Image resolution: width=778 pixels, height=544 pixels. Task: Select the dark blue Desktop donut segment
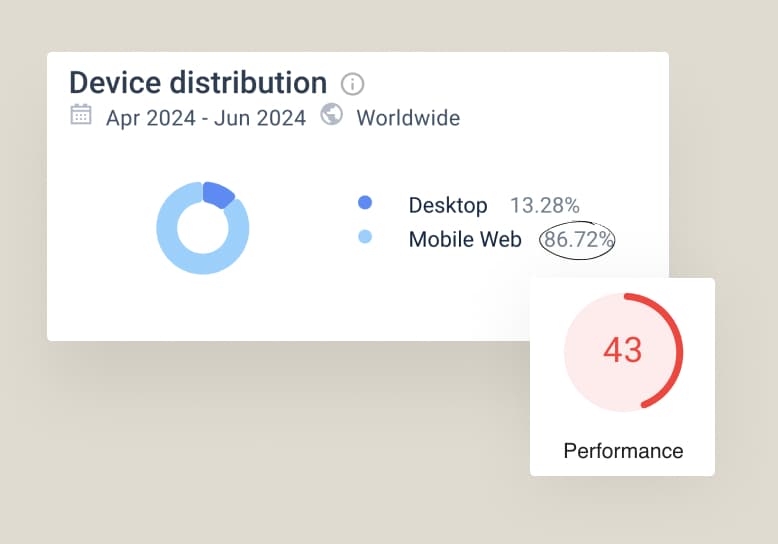[x=218, y=194]
